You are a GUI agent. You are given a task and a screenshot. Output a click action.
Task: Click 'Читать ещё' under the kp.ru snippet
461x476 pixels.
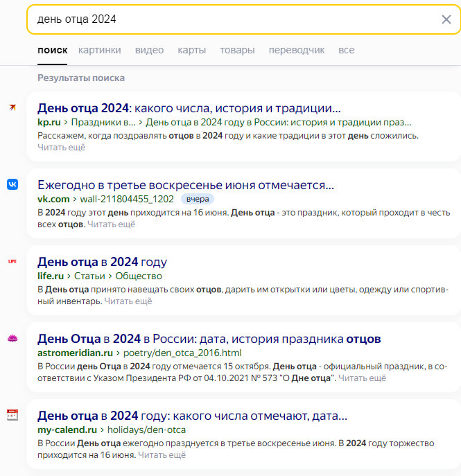(x=61, y=147)
